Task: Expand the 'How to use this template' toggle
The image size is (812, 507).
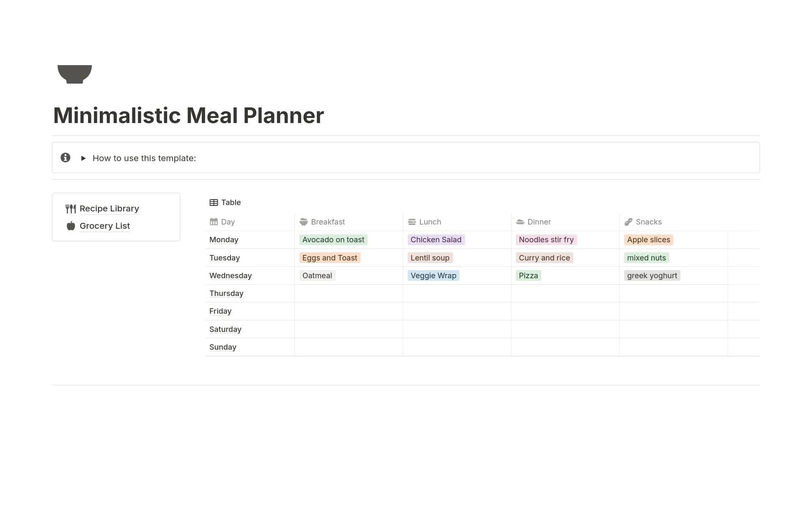Action: click(83, 158)
